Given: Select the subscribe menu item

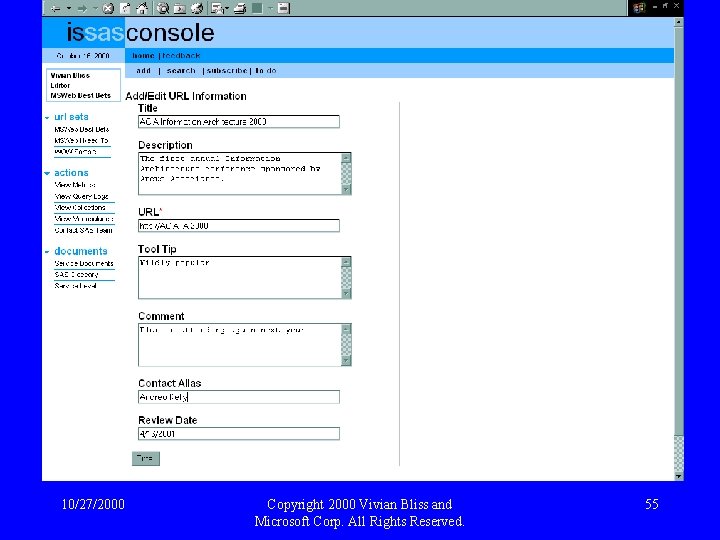Looking at the screenshot, I should tap(227, 71).
